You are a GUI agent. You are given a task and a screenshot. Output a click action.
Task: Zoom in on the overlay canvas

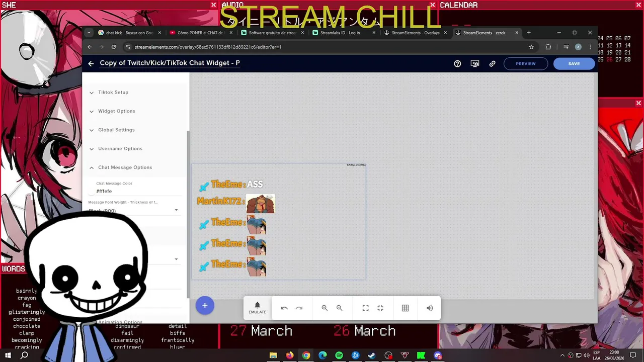point(325,308)
